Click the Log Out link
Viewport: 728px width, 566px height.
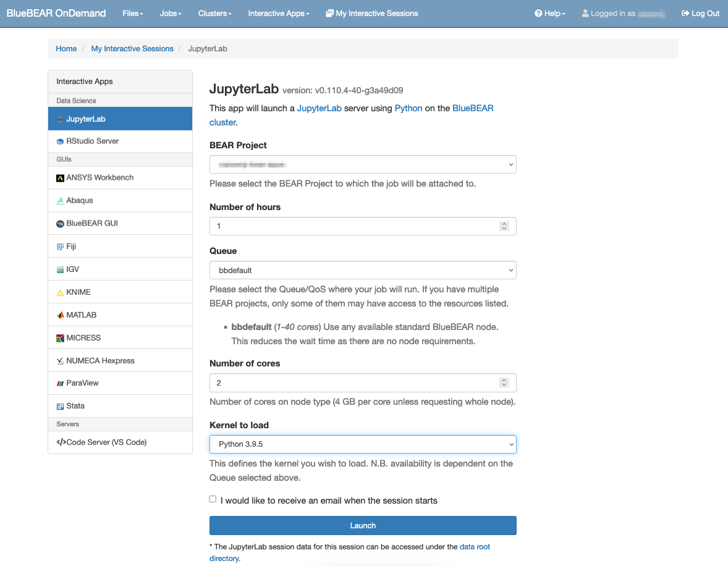pos(700,14)
